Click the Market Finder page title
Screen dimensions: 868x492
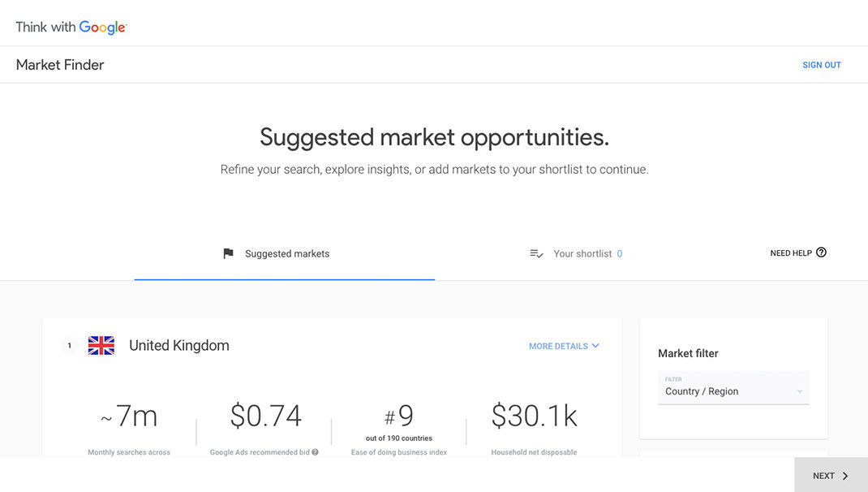(x=60, y=65)
